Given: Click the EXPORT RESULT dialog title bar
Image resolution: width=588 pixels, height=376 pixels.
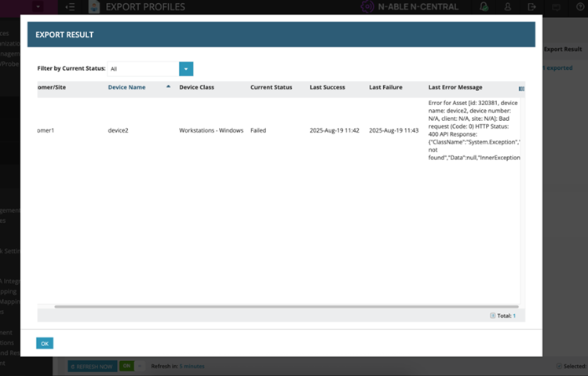Looking at the screenshot, I should coord(281,35).
